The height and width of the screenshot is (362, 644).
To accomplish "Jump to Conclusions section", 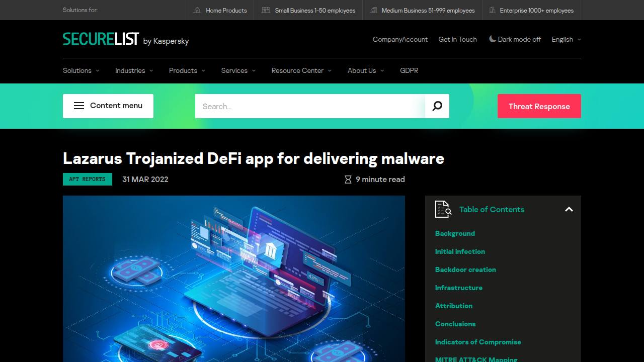I will coord(455,324).
